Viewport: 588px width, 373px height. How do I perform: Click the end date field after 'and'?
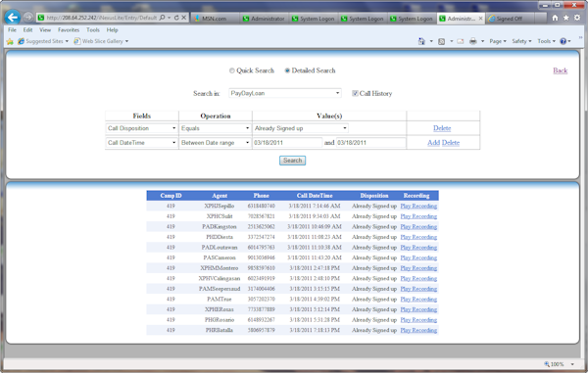click(x=370, y=143)
